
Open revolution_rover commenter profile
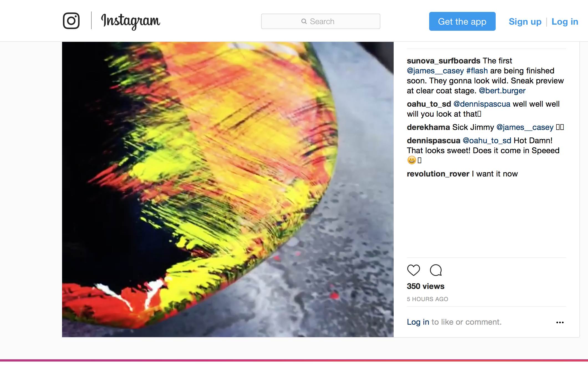438,174
